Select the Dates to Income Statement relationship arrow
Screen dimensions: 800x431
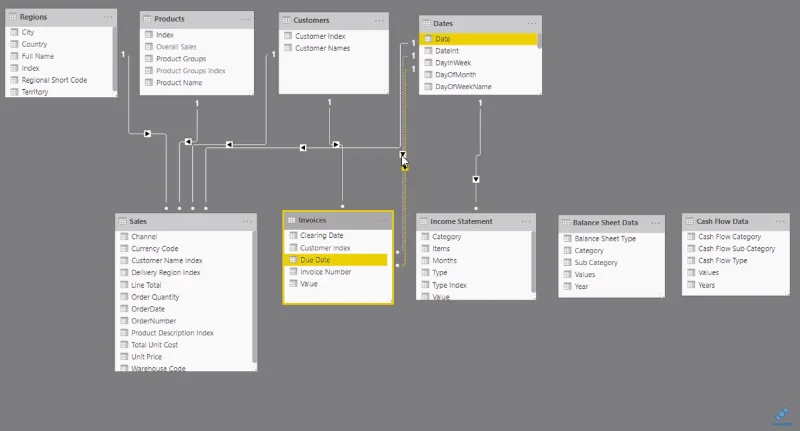point(476,180)
